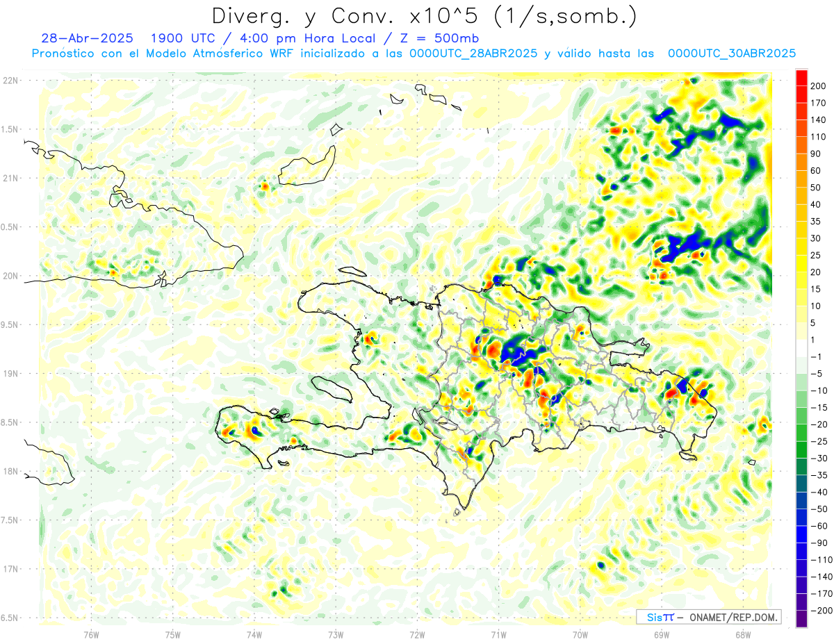The width and height of the screenshot is (834, 644).
Task: Click the longitude label "69W"
Action: (662, 634)
